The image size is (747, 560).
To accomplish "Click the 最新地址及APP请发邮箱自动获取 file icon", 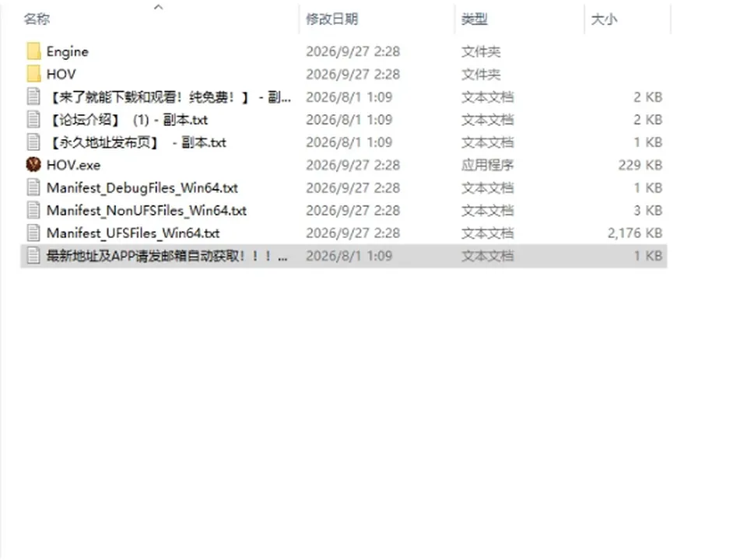I will pos(33,256).
